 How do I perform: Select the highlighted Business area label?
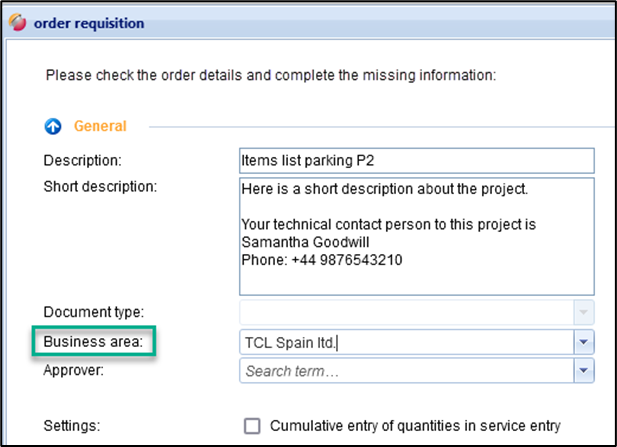(93, 342)
